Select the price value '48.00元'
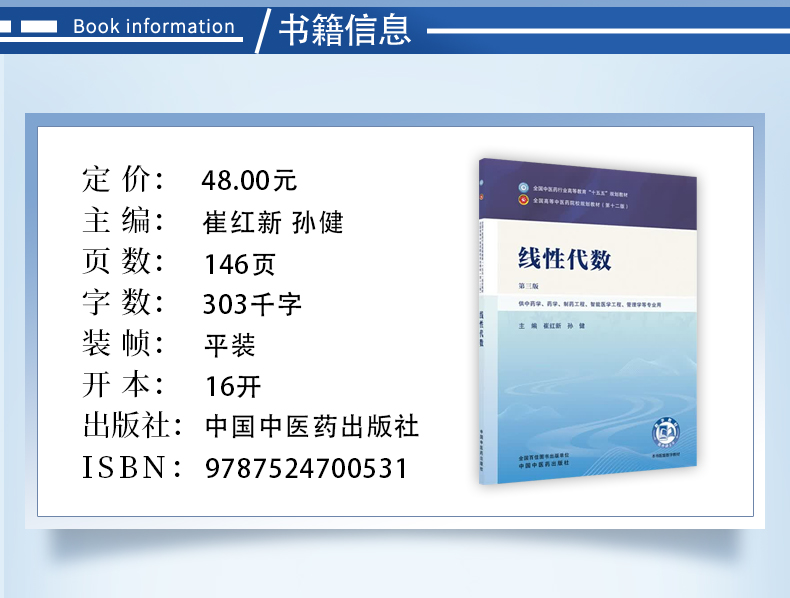The width and height of the screenshot is (790, 598). click(249, 180)
